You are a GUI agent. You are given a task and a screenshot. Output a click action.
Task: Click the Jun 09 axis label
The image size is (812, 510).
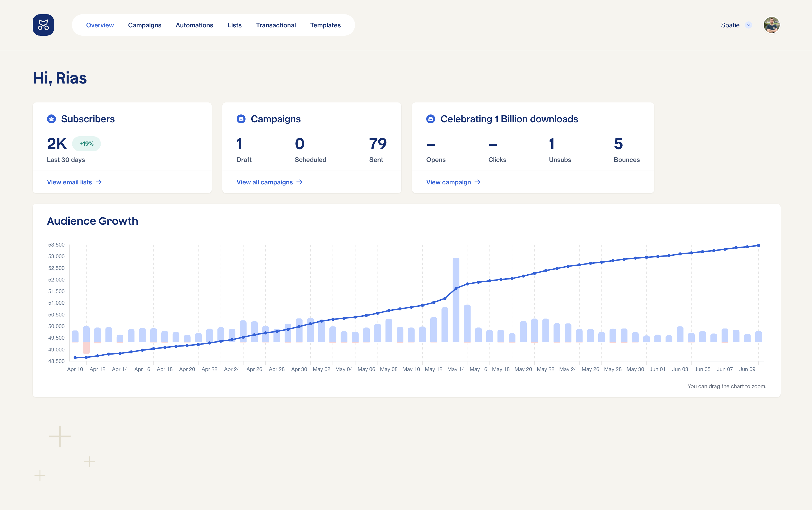(x=747, y=369)
